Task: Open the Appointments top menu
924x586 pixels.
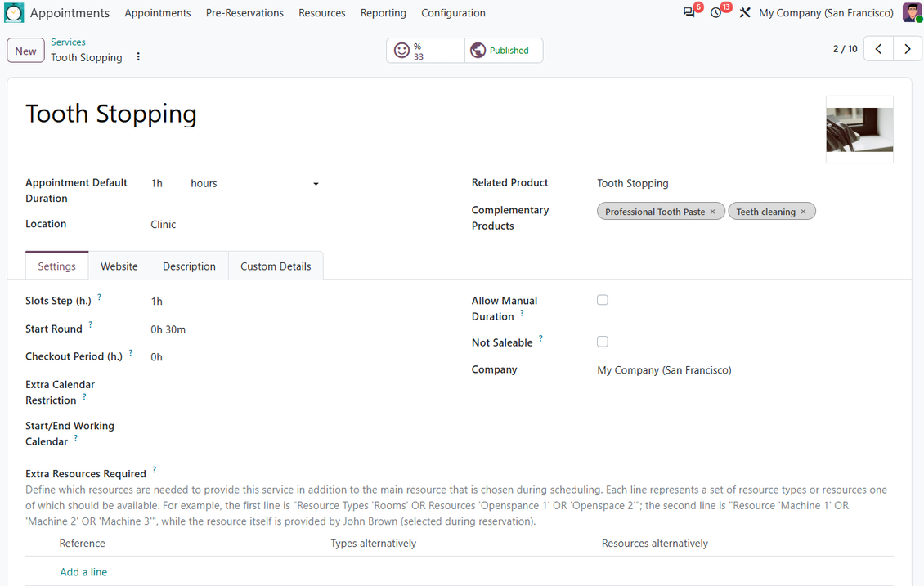Action: 157,13
